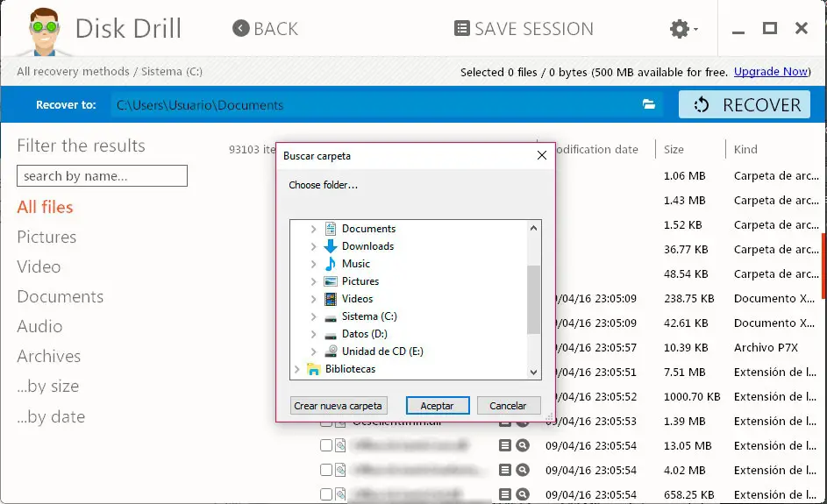Click the file type icon in 13.05 MB row
Image resolution: width=827 pixels, height=504 pixels.
[341, 445]
